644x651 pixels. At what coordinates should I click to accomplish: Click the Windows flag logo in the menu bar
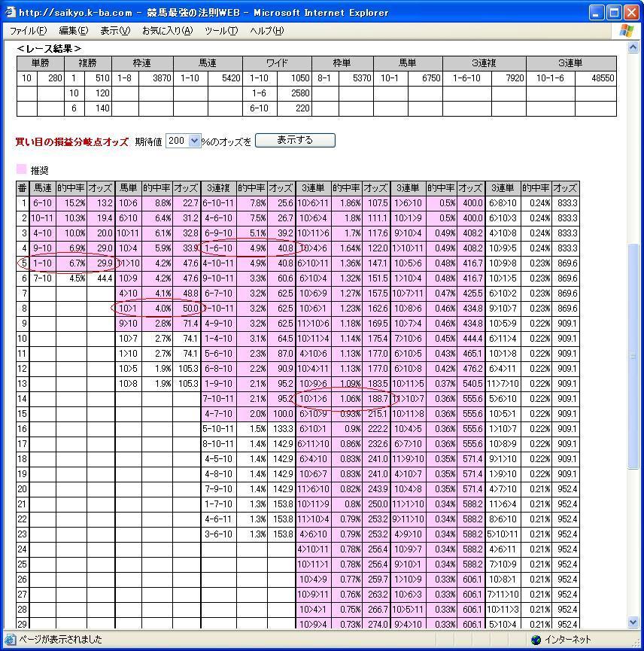click(626, 31)
